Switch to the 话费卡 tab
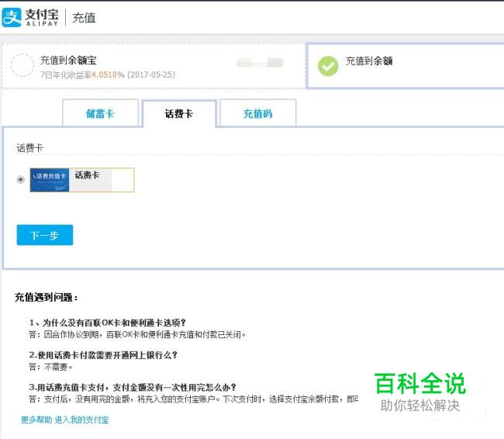The image size is (504, 439). pos(179,113)
